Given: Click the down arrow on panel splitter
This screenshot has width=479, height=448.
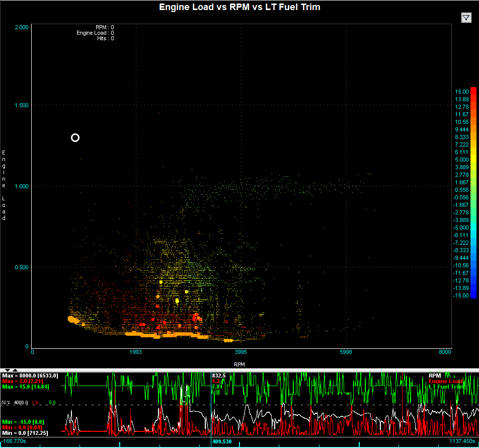Looking at the screenshot, I should [x=7, y=370].
